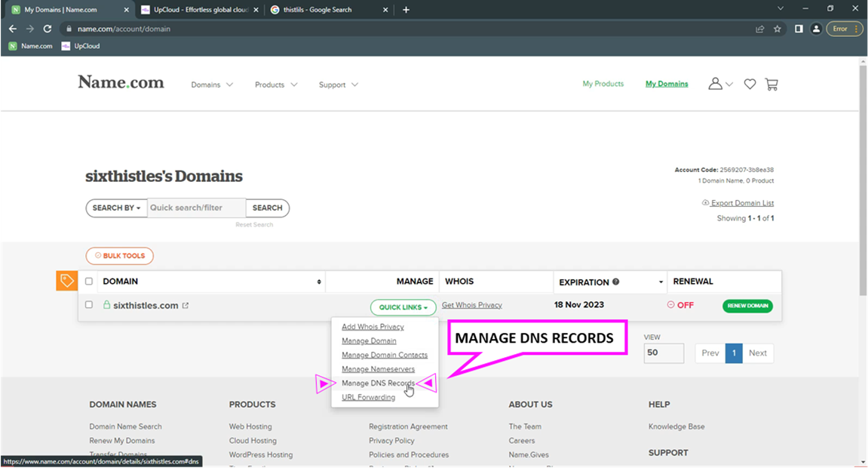This screenshot has height=468, width=868.
Task: Open sixthistles.com external link icon
Action: pos(186,305)
